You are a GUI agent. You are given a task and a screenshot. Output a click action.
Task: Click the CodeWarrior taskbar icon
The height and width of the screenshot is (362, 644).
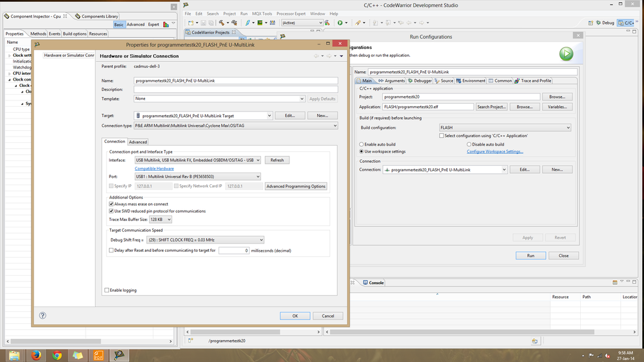119,356
